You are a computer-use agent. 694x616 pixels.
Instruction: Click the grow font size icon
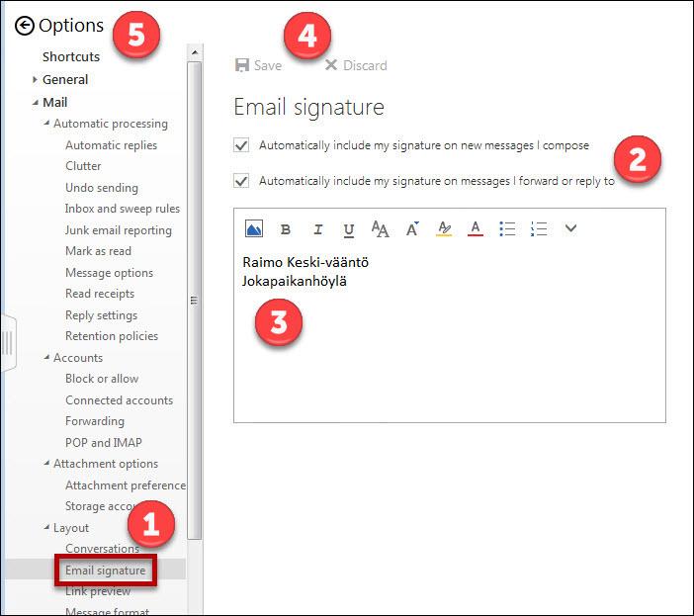click(x=412, y=228)
